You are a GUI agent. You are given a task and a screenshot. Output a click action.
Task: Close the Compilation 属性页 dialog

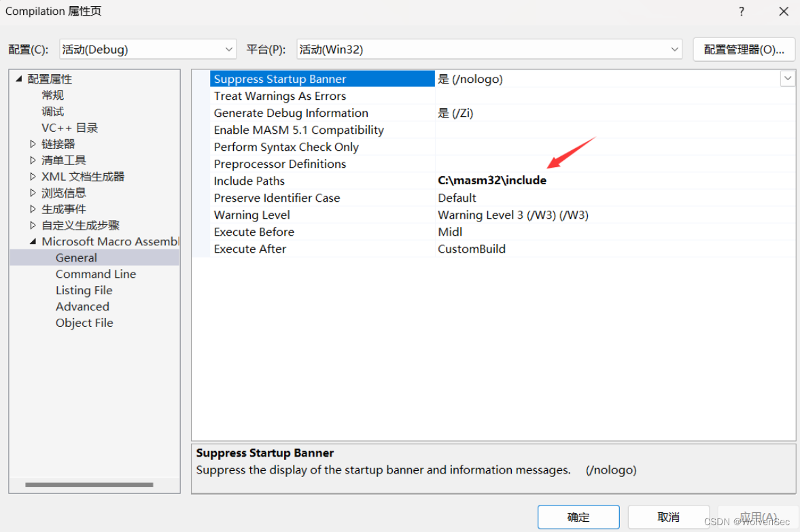784,12
